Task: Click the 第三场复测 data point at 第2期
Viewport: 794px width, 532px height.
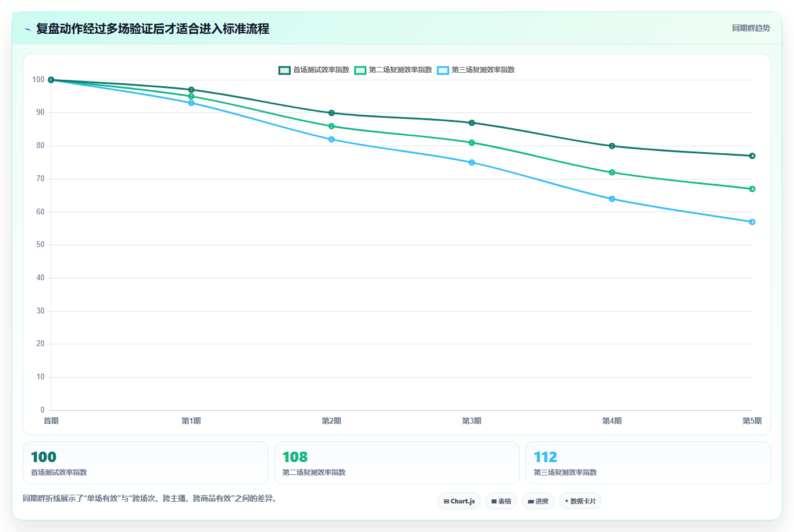Action: [x=331, y=139]
